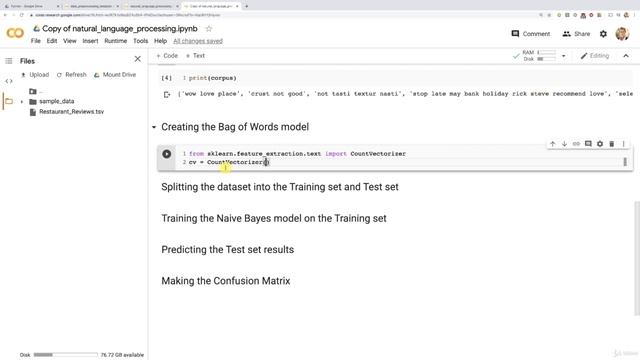
Task: Click the Share button
Action: (x=576, y=34)
